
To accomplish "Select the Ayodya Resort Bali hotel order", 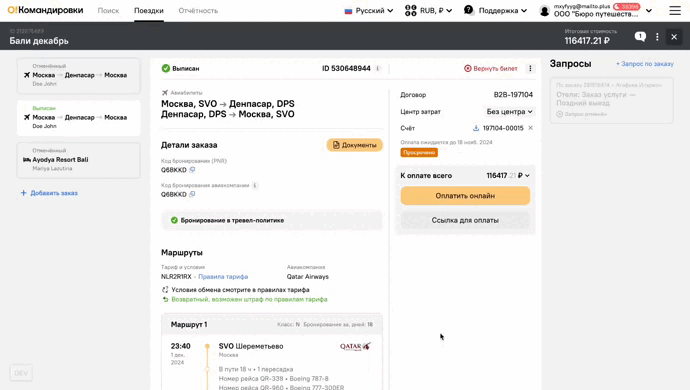I will pyautogui.click(x=78, y=160).
